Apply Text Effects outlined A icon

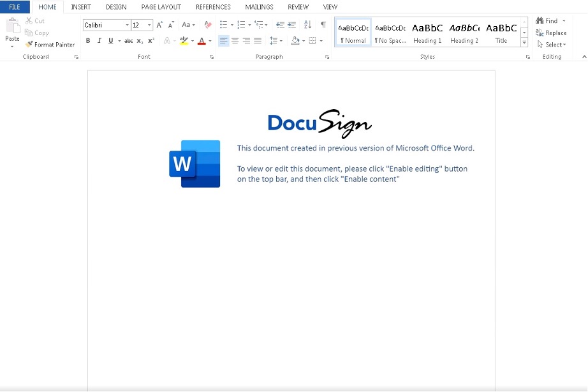tap(167, 41)
